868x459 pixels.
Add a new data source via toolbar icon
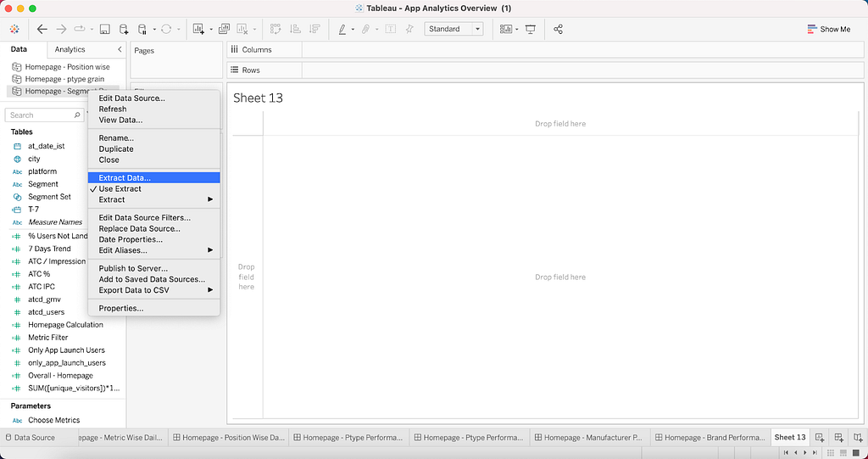(x=124, y=29)
